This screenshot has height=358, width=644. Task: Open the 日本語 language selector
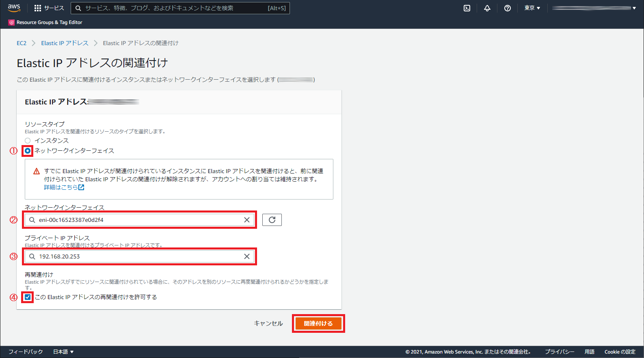(63, 352)
